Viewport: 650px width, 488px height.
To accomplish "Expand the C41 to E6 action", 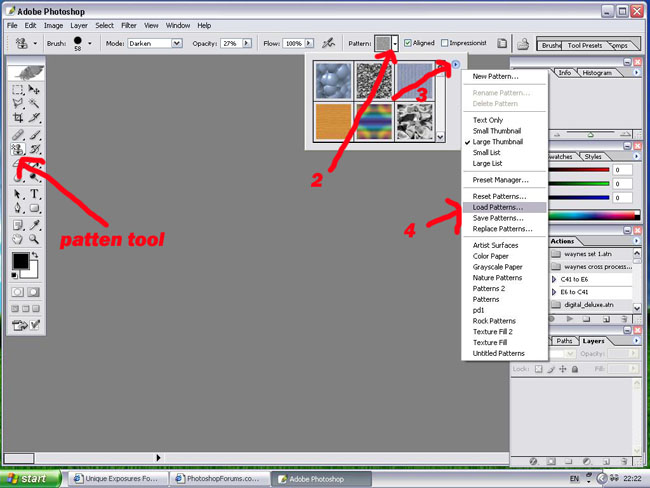I will [x=555, y=280].
